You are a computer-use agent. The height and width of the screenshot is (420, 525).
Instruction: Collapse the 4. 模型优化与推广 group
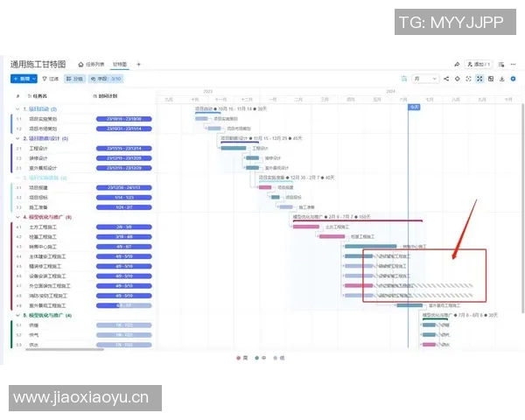[x=17, y=216]
